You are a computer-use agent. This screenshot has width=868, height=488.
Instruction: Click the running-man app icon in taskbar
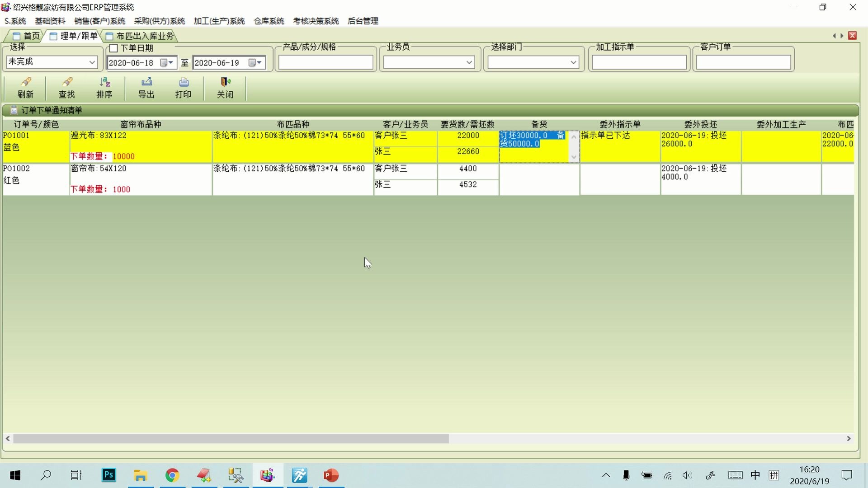(299, 475)
